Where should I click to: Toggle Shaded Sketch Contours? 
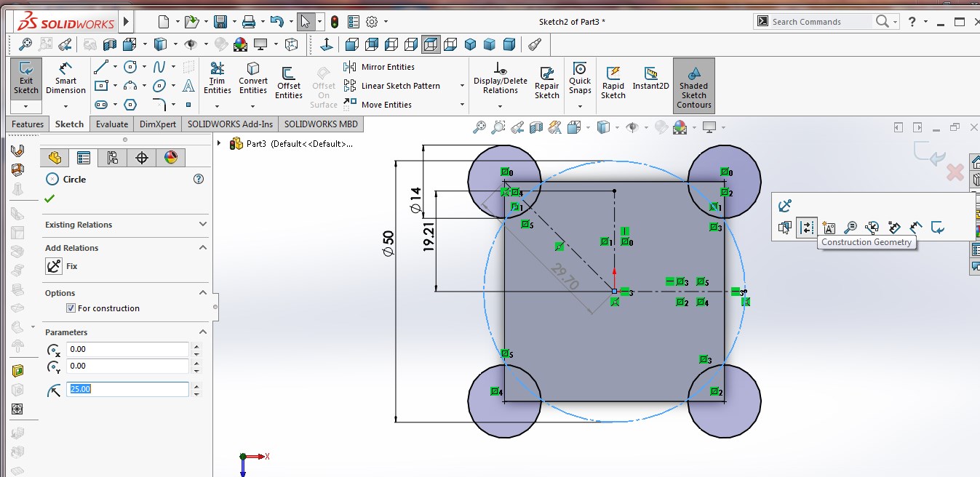click(693, 86)
